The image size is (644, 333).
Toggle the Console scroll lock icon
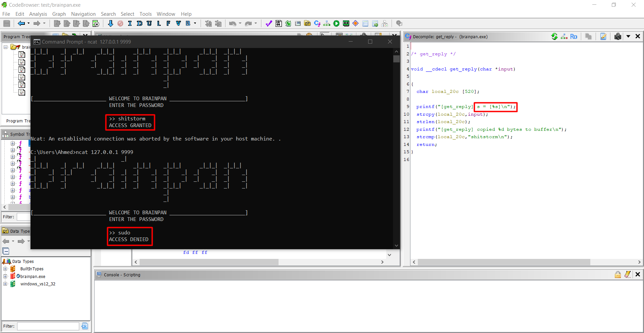[617, 275]
